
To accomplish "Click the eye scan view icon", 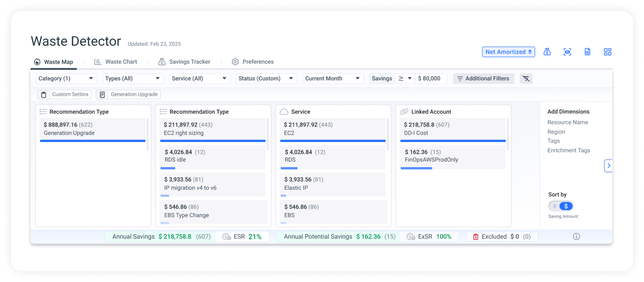I will pos(567,52).
